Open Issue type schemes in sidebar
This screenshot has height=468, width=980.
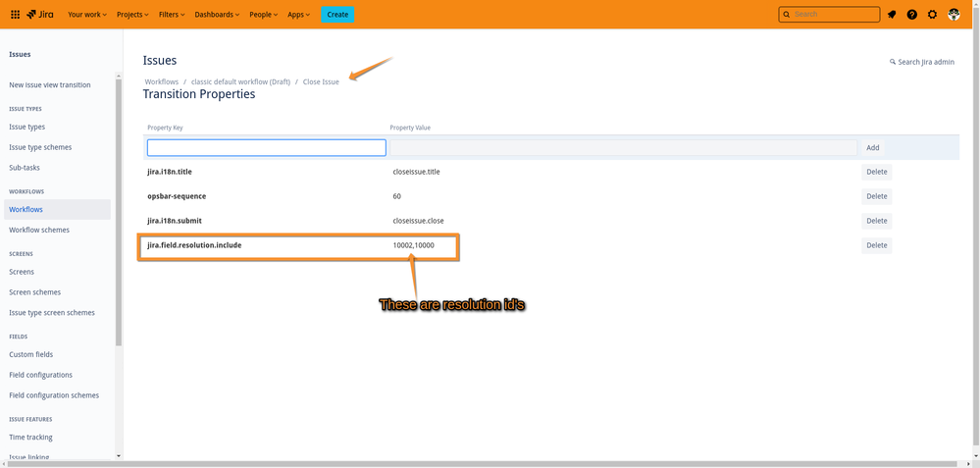40,147
